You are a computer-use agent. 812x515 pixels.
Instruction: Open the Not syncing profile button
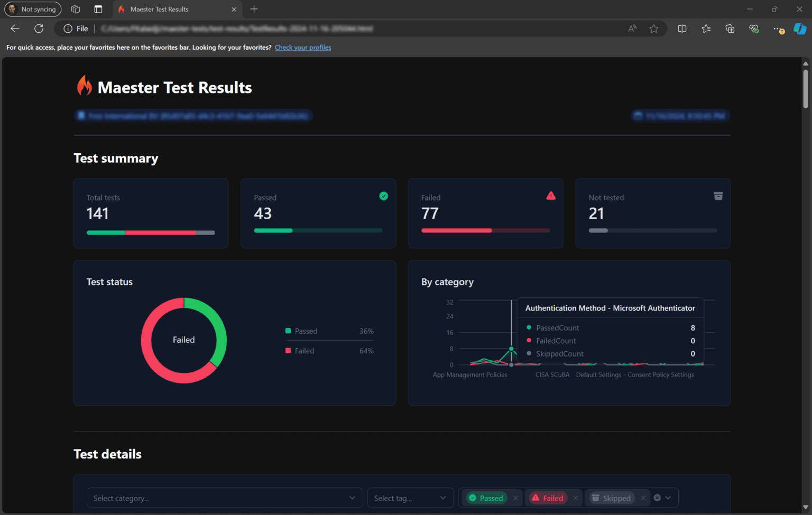pos(33,9)
